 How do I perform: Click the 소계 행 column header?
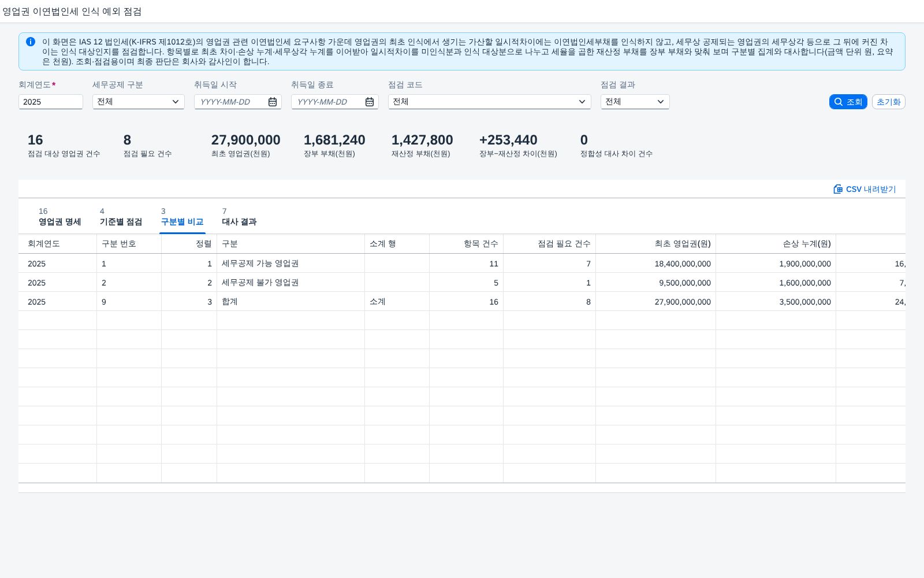397,244
